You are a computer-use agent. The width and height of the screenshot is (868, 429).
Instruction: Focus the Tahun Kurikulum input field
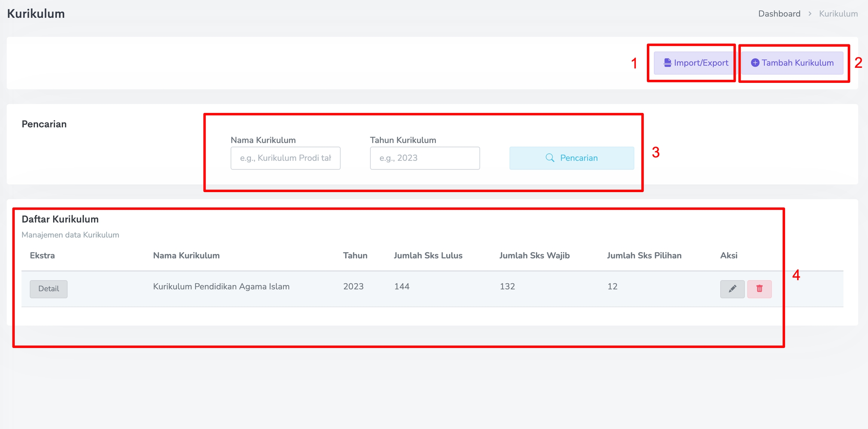[x=425, y=158]
